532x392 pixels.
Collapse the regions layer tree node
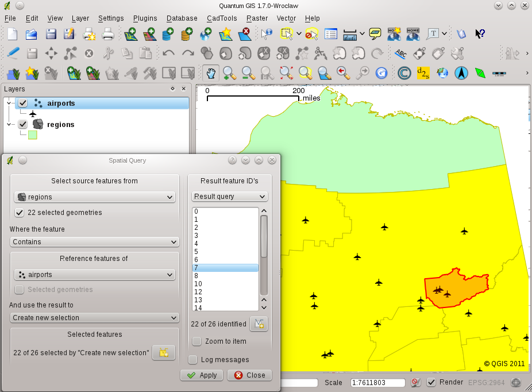[x=9, y=124]
